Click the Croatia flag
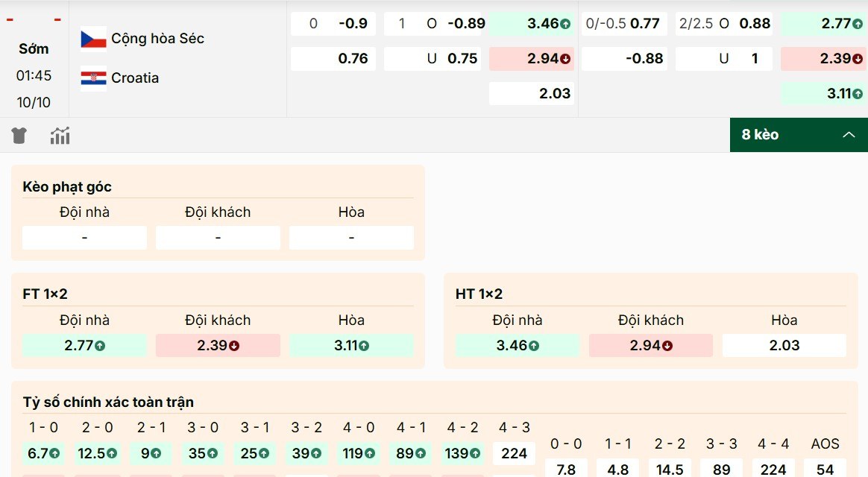Viewport: 868px width, 477px height. click(92, 78)
